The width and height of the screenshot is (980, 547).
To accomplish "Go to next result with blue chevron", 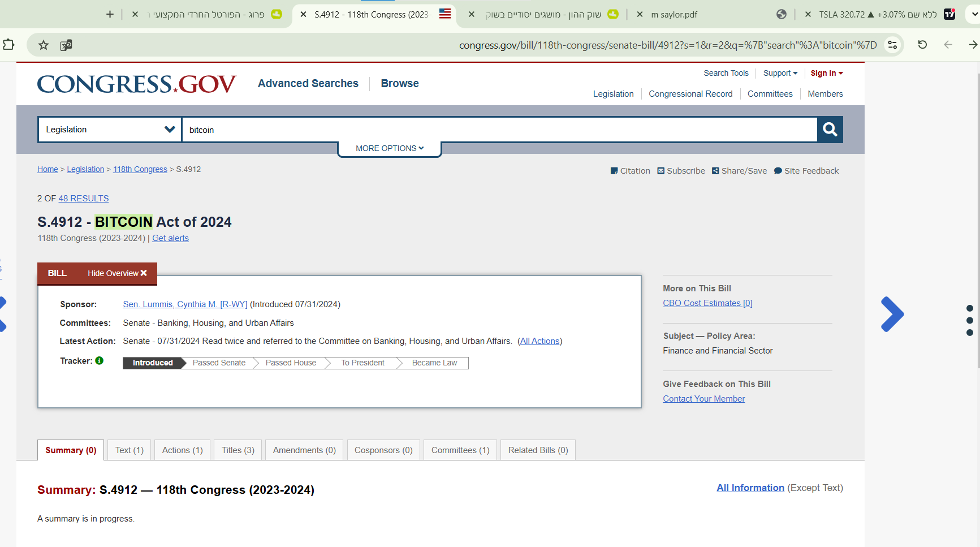I will click(x=892, y=314).
